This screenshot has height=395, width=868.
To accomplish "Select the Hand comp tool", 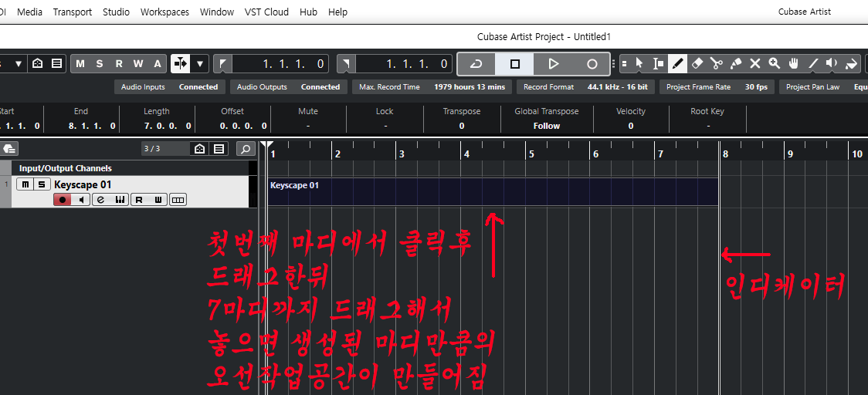I will [793, 63].
